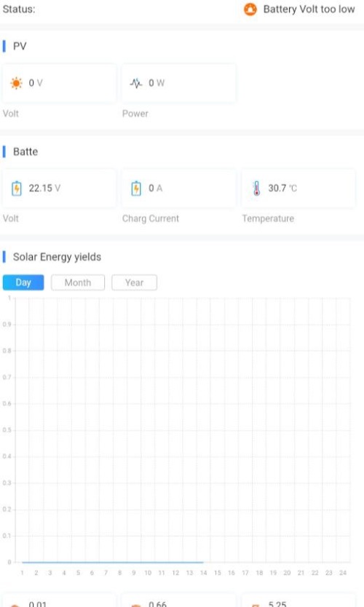Tap the orange alarm status icon
This screenshot has height=607, width=364.
tap(250, 9)
